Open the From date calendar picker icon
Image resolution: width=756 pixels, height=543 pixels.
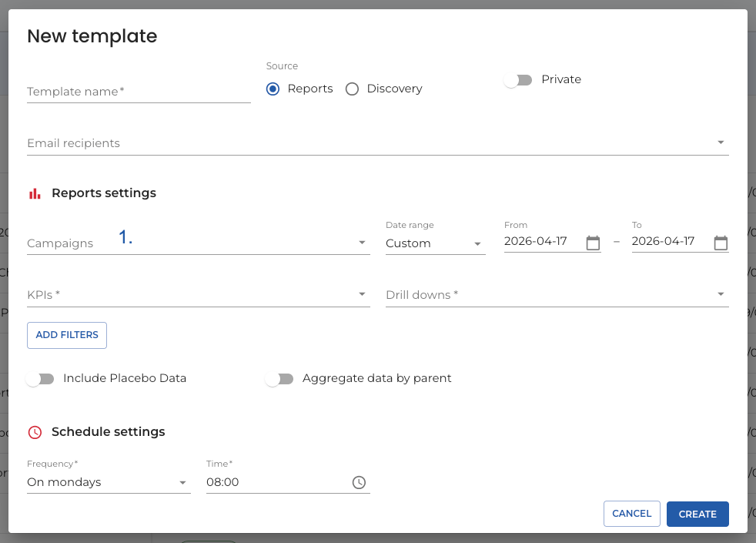[x=593, y=243]
